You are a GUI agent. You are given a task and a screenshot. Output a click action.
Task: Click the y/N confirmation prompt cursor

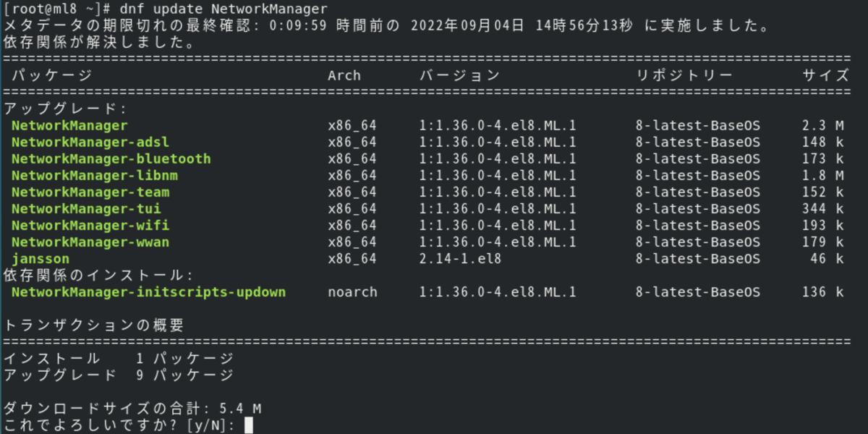[x=249, y=425]
